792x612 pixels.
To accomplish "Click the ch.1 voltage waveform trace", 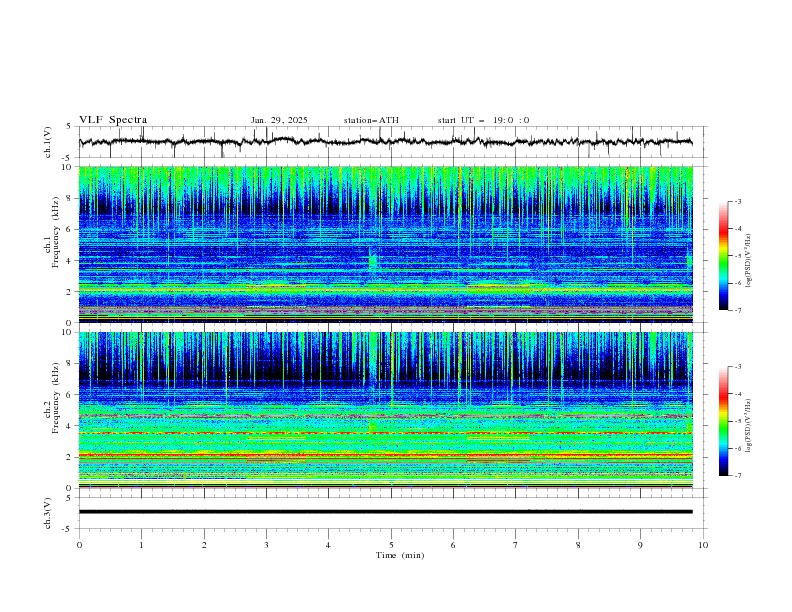I will click(x=385, y=142).
